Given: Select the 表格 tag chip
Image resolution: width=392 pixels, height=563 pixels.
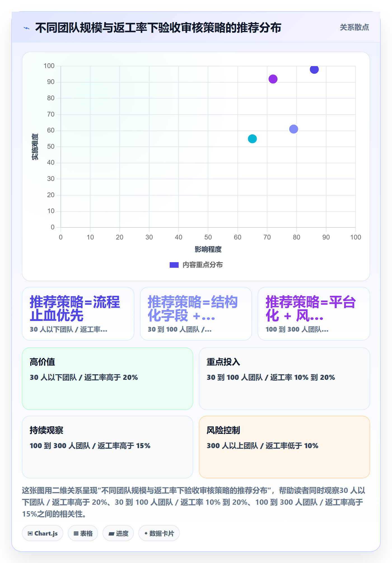Looking at the screenshot, I should [83, 533].
